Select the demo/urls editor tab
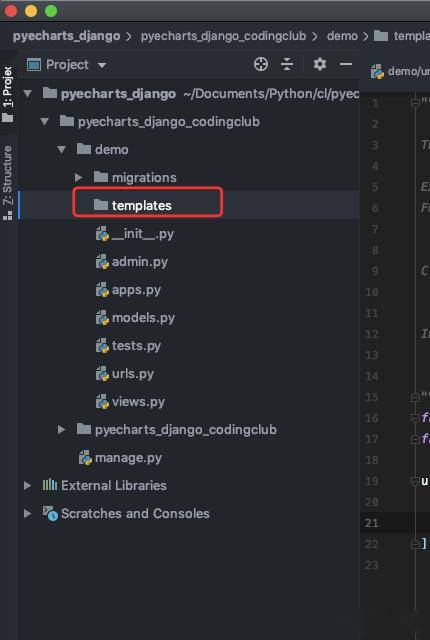The image size is (430, 640). click(x=400, y=71)
